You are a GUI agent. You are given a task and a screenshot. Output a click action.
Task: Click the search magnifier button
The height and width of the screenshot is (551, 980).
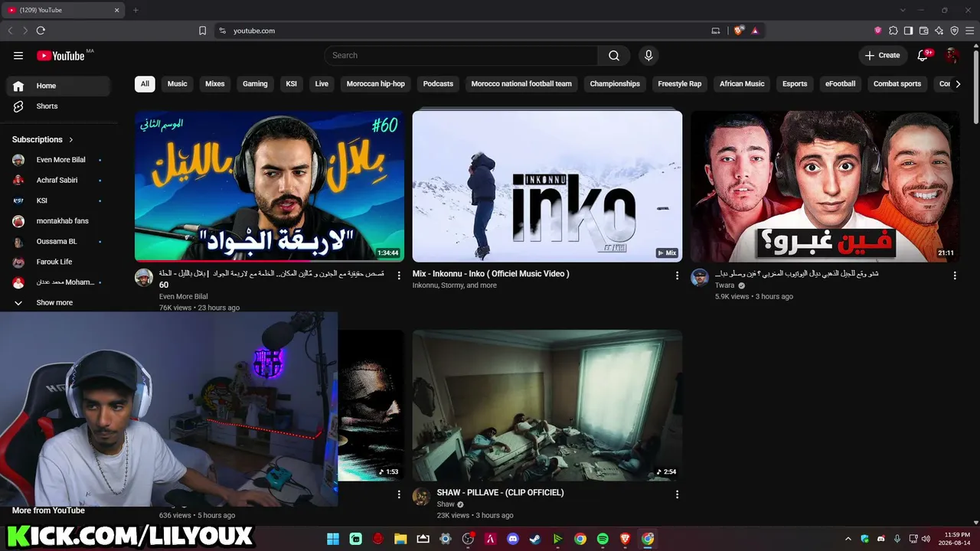pyautogui.click(x=614, y=55)
